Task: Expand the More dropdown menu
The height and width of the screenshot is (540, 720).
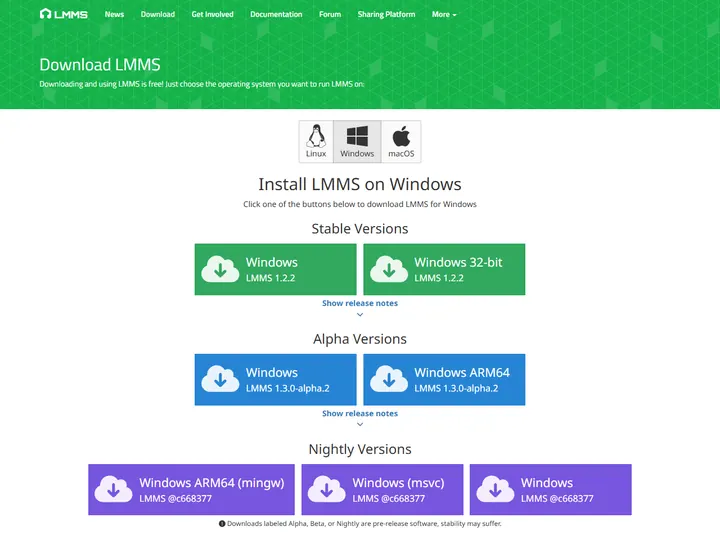Action: 444,14
